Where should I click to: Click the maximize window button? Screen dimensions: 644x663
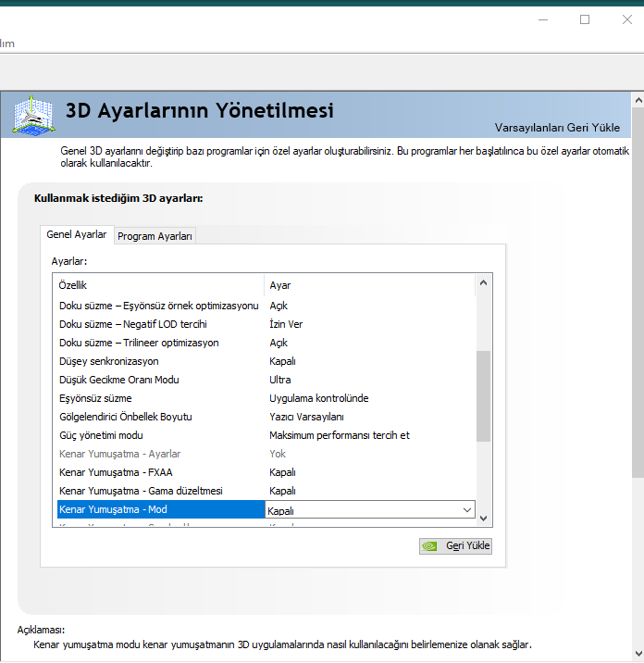coord(585,19)
